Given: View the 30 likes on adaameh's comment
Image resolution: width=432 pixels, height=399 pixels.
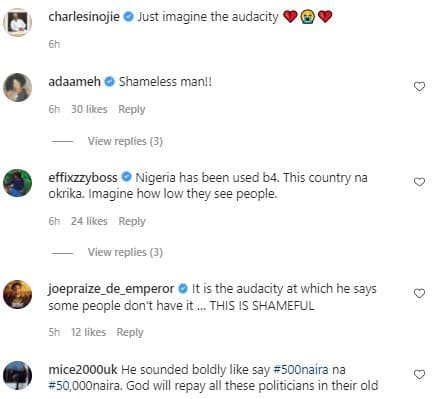Looking at the screenshot, I should [x=89, y=109].
